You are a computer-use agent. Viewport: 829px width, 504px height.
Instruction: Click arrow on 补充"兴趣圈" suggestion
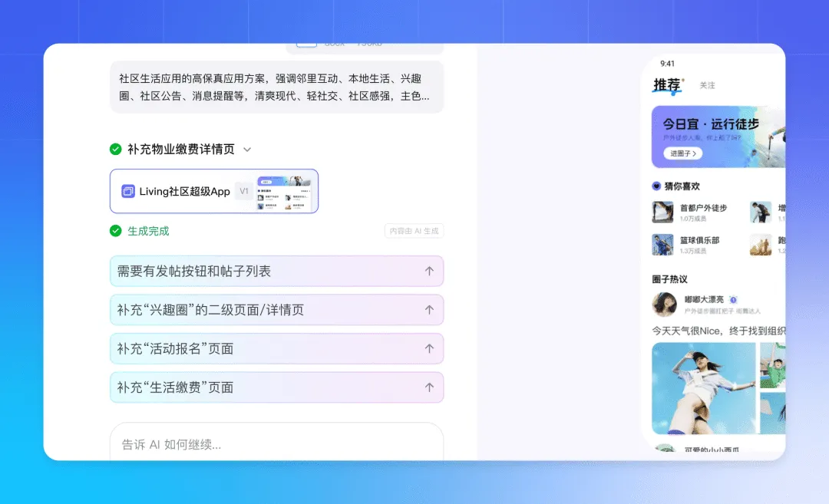point(429,310)
